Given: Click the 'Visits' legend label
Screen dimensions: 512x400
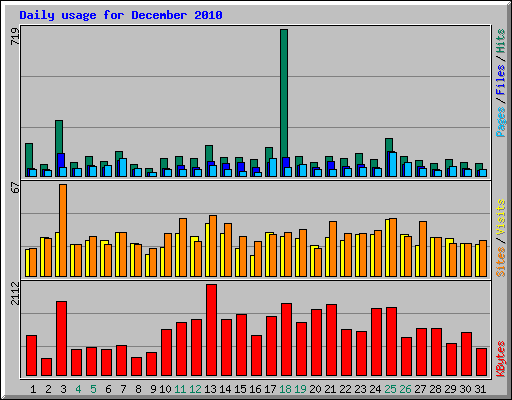Looking at the screenshot, I should (x=500, y=218).
